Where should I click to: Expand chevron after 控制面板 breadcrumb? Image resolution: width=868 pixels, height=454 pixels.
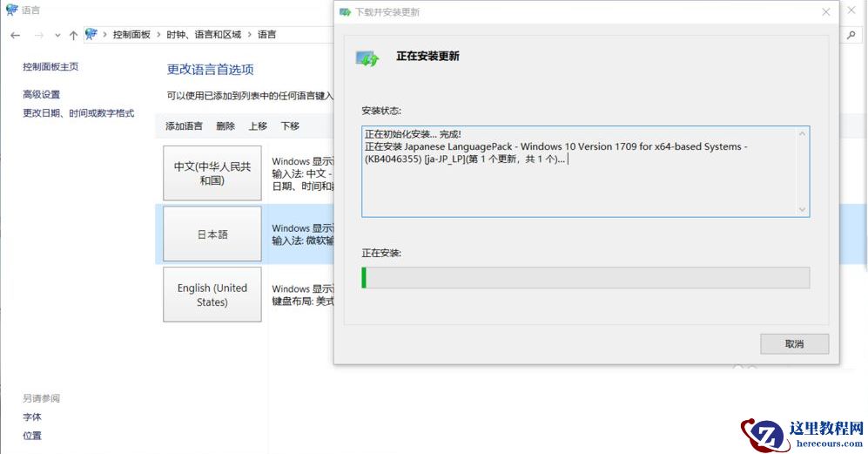coord(158,34)
